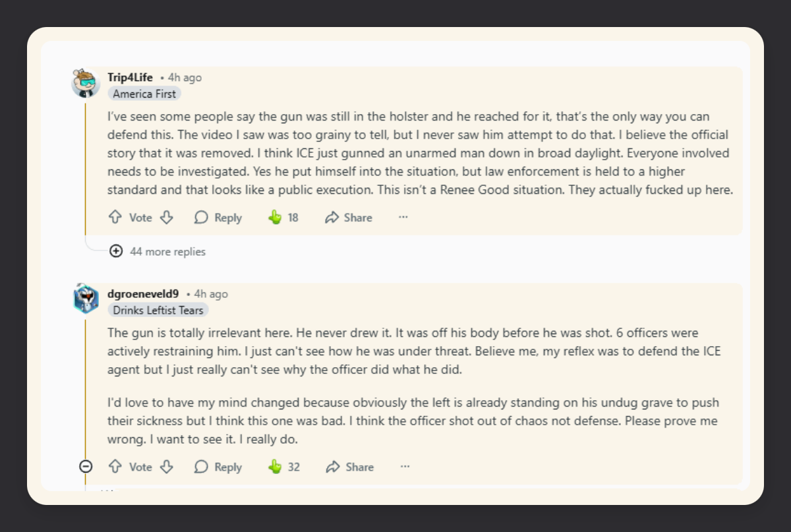Downvote dgroeneveld9's comment

coord(167,467)
